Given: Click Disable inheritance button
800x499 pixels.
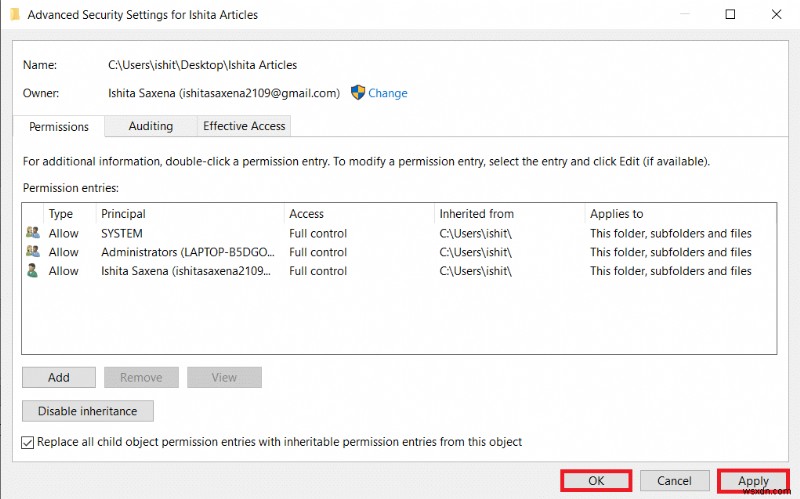Looking at the screenshot, I should [87, 411].
